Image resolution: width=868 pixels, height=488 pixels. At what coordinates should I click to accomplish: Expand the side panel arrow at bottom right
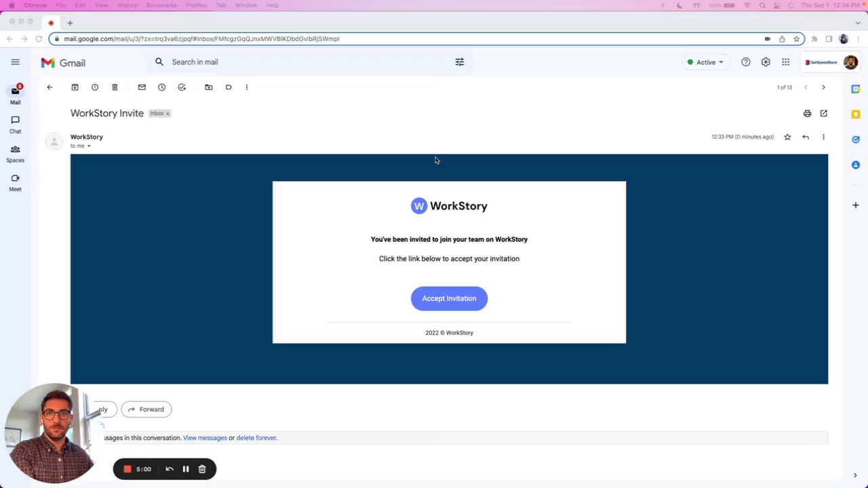pos(855,476)
